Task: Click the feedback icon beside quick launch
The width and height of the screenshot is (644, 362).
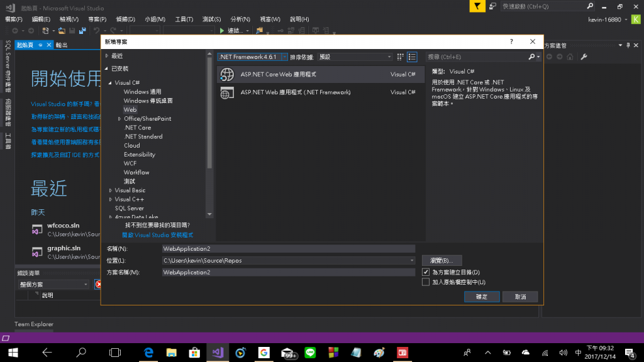Action: coord(492,6)
